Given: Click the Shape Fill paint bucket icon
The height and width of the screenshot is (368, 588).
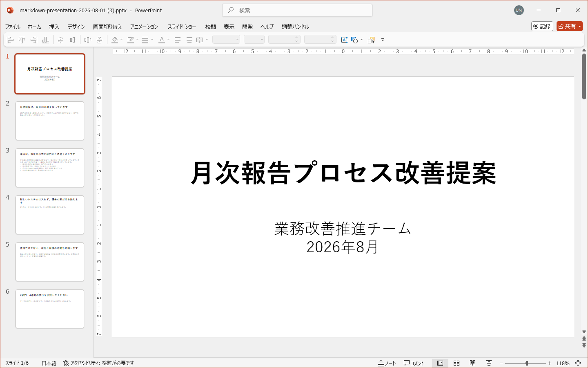Looking at the screenshot, I should coord(115,40).
